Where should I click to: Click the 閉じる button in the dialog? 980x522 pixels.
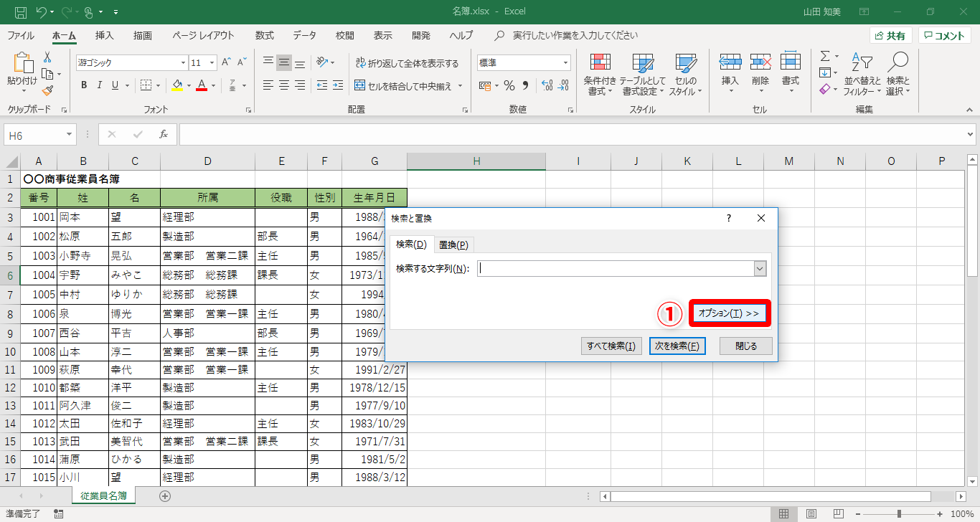pyautogui.click(x=746, y=346)
